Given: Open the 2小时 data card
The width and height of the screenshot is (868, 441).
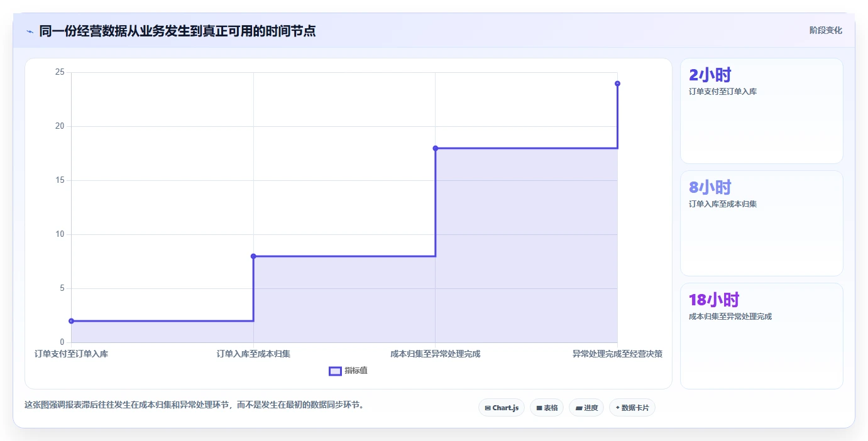Looking at the screenshot, I should [761, 111].
